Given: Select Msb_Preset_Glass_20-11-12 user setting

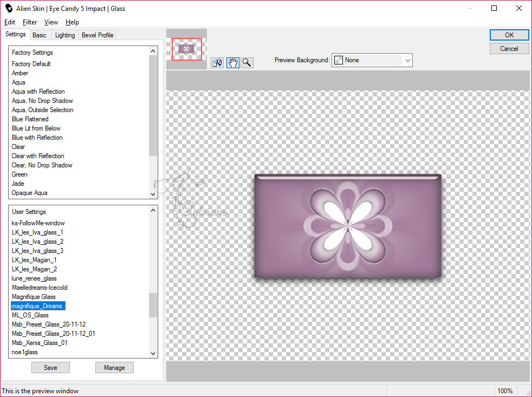Looking at the screenshot, I should 49,324.
